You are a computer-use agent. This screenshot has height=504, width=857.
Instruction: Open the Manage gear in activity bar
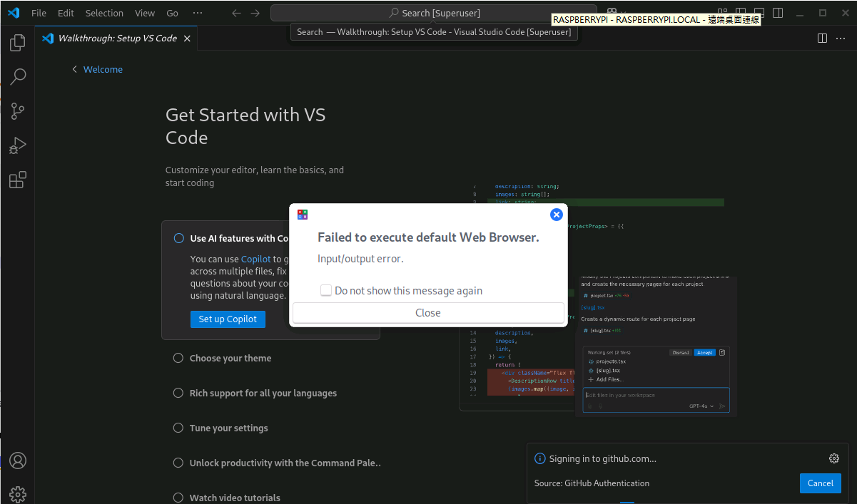[x=18, y=493]
